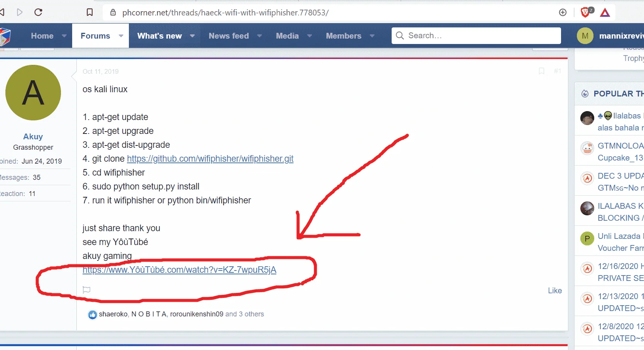Click inside the Search field

click(x=476, y=36)
